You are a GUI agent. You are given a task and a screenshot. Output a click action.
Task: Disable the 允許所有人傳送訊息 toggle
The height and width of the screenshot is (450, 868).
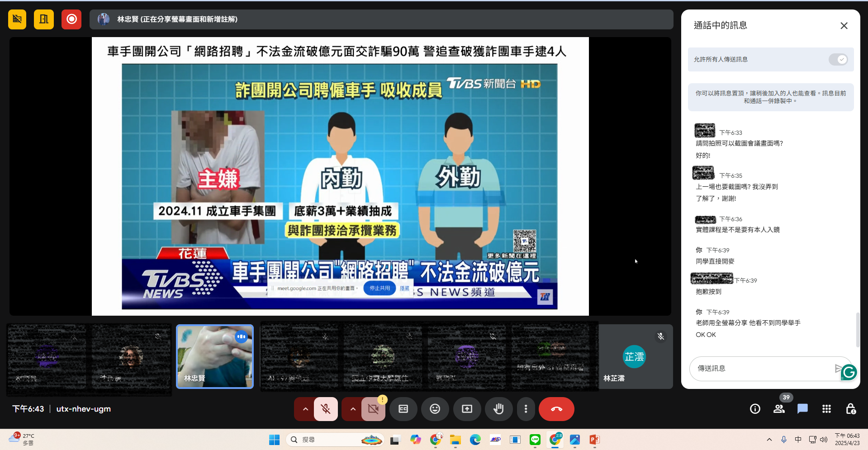click(838, 59)
